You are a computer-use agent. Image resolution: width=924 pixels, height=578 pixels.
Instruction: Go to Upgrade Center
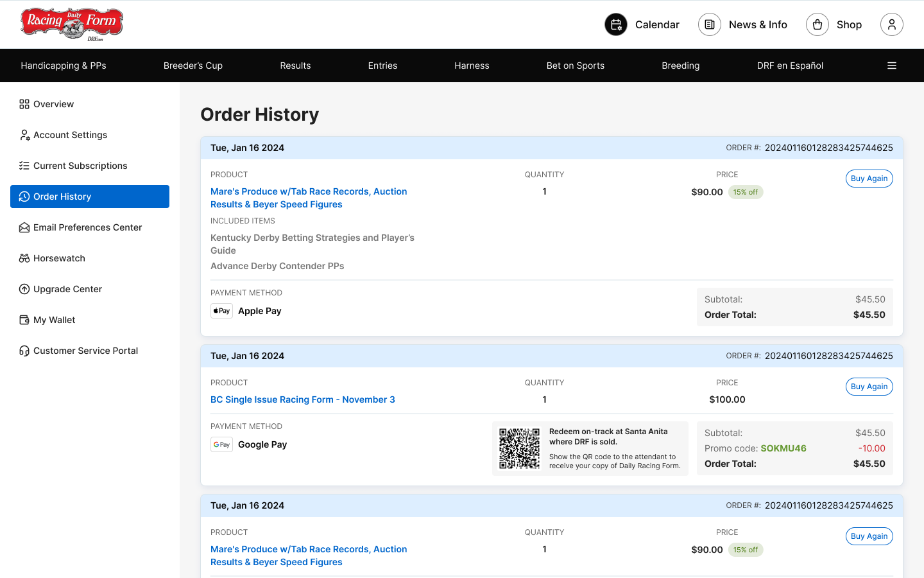[x=90, y=289]
